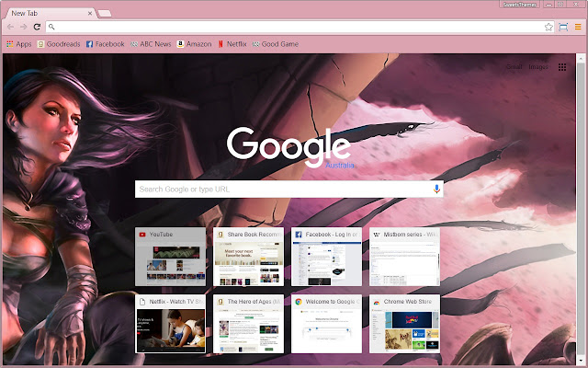Start voice search with microphone icon
The height and width of the screenshot is (368, 588).
coord(436,189)
